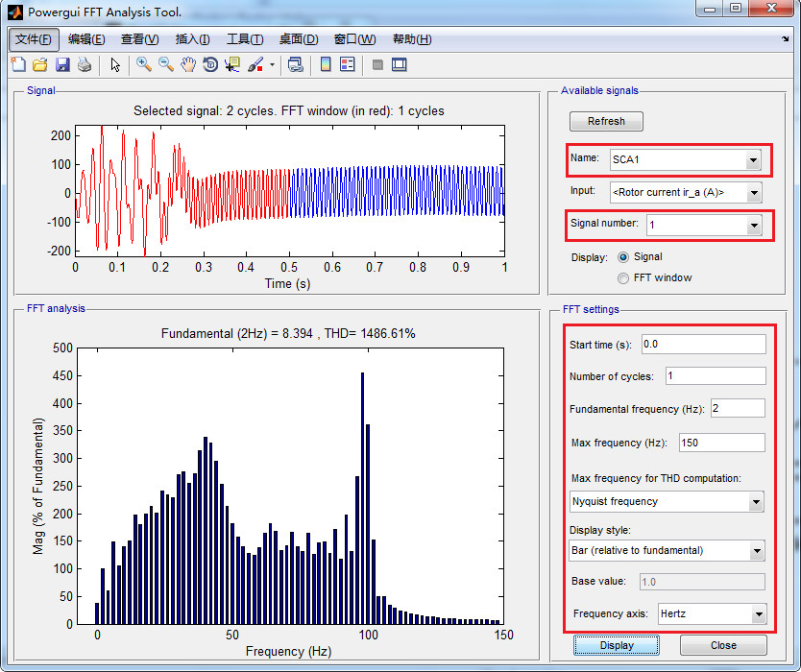Expand the Input dropdown for rotor current
This screenshot has height=672, width=801.
(754, 193)
